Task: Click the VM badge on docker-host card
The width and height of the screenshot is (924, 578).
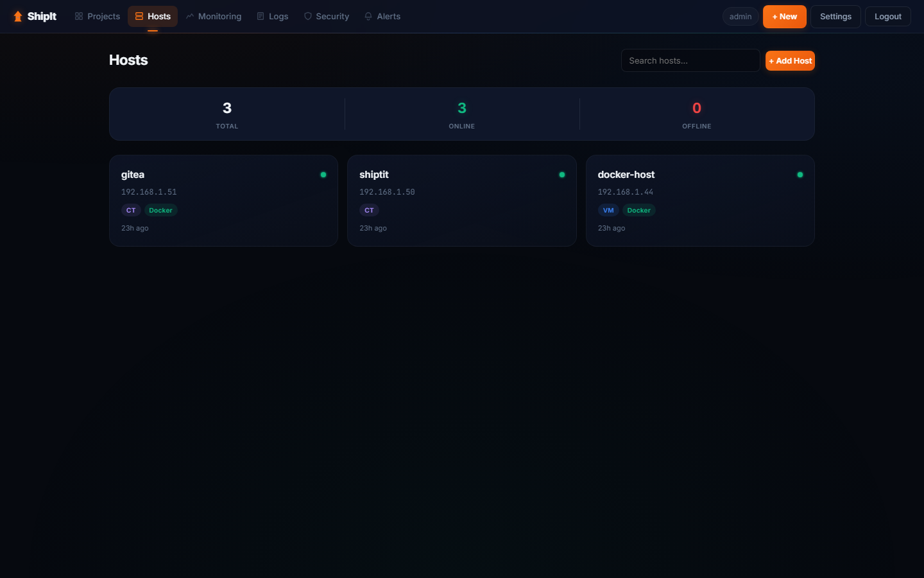Action: point(608,210)
